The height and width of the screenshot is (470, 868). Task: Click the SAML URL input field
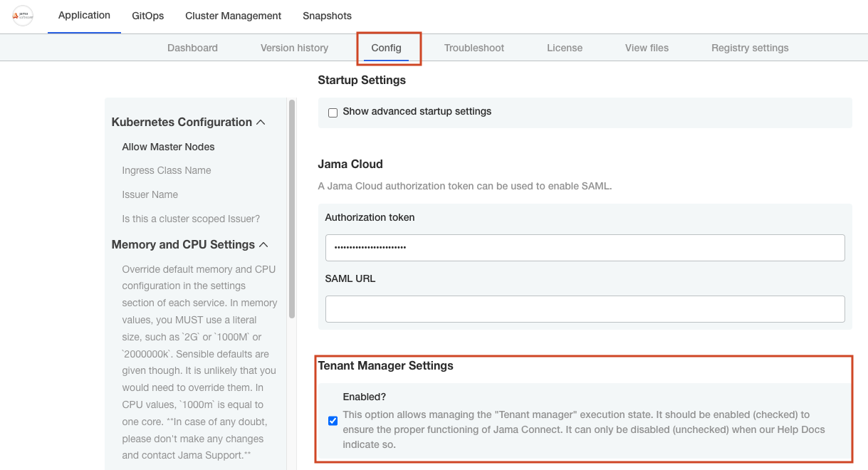tap(585, 309)
